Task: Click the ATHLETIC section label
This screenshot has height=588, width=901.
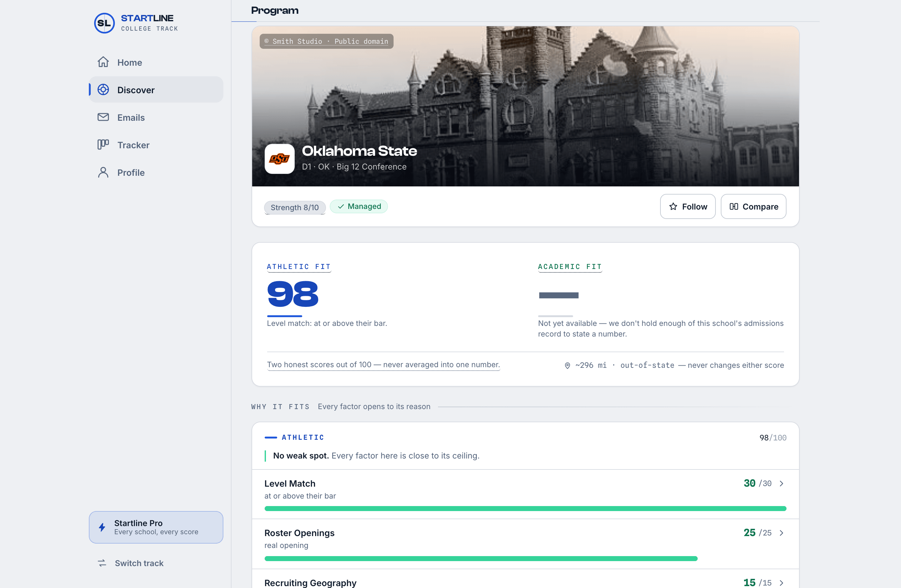Action: coord(303,438)
